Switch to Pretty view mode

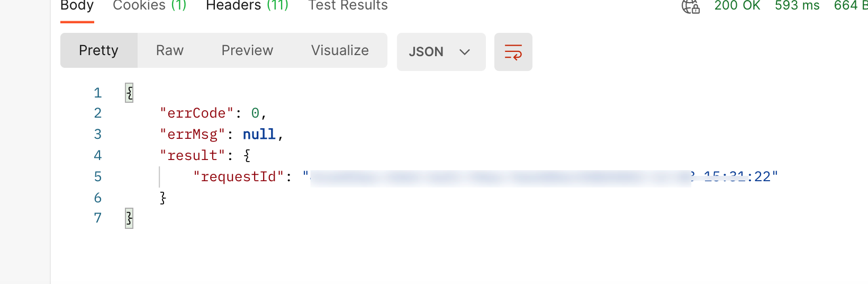point(98,50)
